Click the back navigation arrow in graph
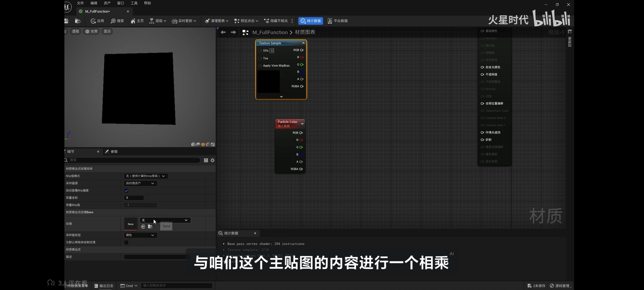Image resolution: width=644 pixels, height=290 pixels. 223,32
